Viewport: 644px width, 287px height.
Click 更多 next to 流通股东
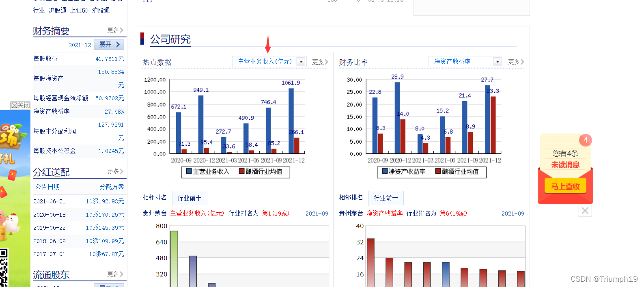(x=115, y=274)
